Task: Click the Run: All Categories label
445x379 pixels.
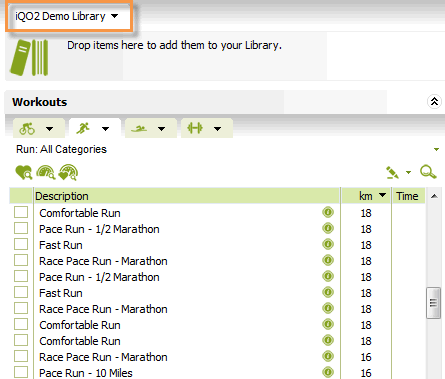Action: pos(61,149)
